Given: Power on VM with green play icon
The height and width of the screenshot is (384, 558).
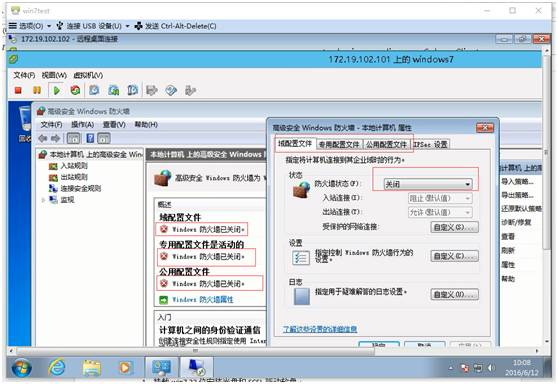Looking at the screenshot, I should (x=56, y=90).
